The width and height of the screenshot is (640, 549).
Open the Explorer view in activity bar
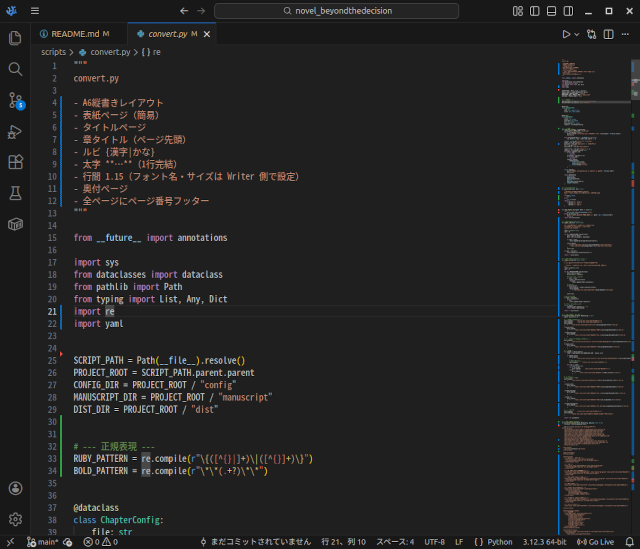pyautogui.click(x=15, y=38)
